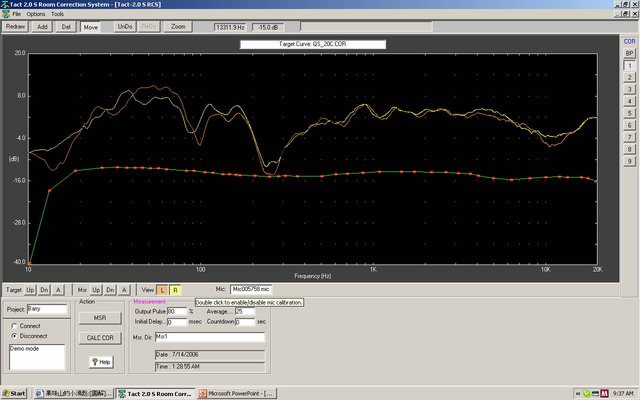Click the MSR measurement button
This screenshot has height=400, width=640.
tap(100, 318)
